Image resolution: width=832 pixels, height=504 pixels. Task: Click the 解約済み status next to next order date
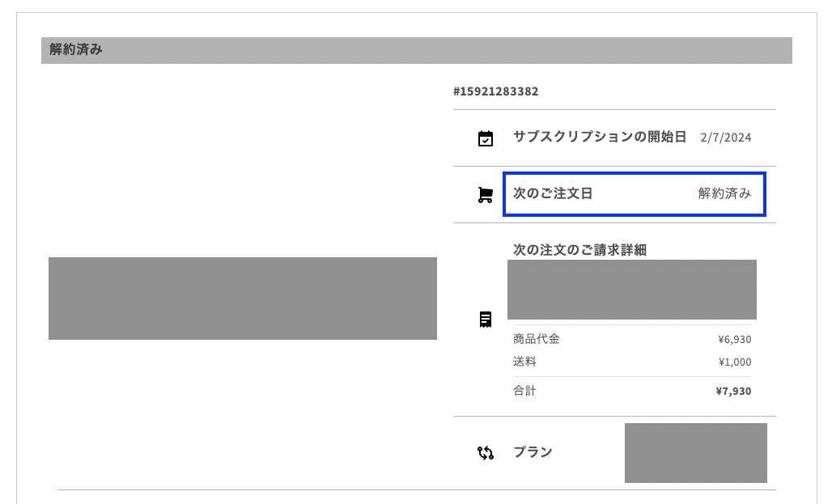tap(724, 193)
